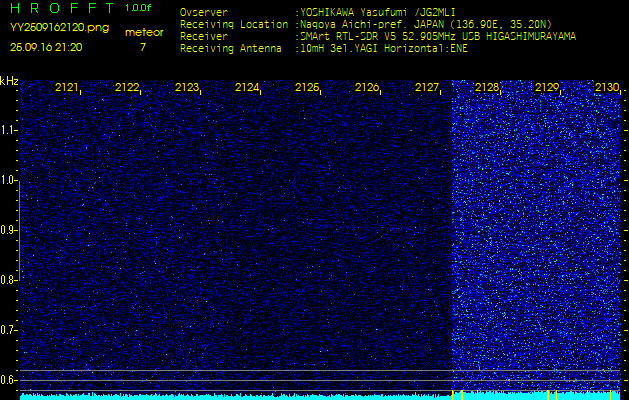The width and height of the screenshot is (629, 400).
Task: Select the filename YY2509162120.png
Action: click(59, 28)
